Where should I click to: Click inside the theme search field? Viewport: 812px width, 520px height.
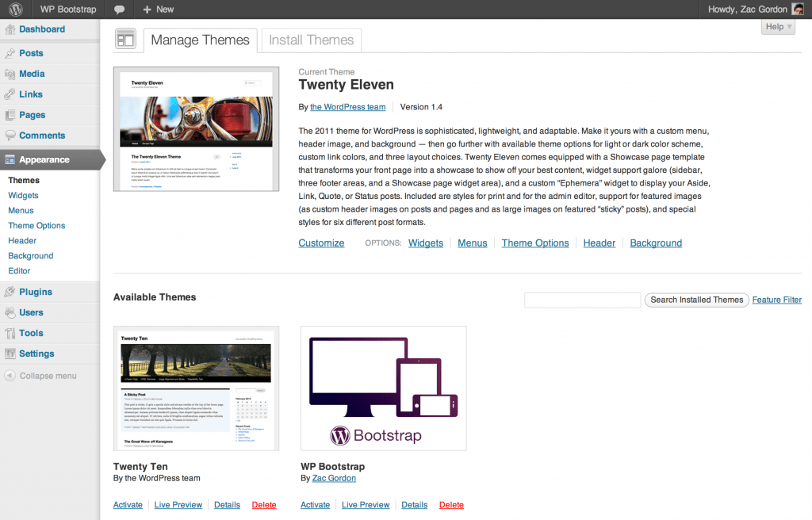pyautogui.click(x=582, y=300)
